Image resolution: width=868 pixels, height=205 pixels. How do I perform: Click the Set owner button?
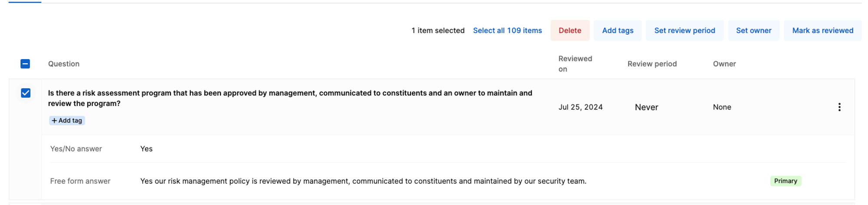pyautogui.click(x=753, y=30)
